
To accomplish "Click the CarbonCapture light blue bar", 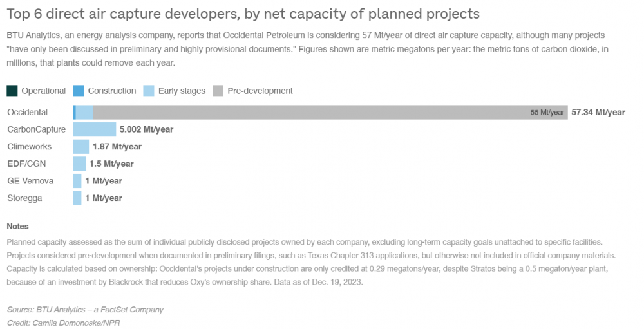I will (x=94, y=129).
